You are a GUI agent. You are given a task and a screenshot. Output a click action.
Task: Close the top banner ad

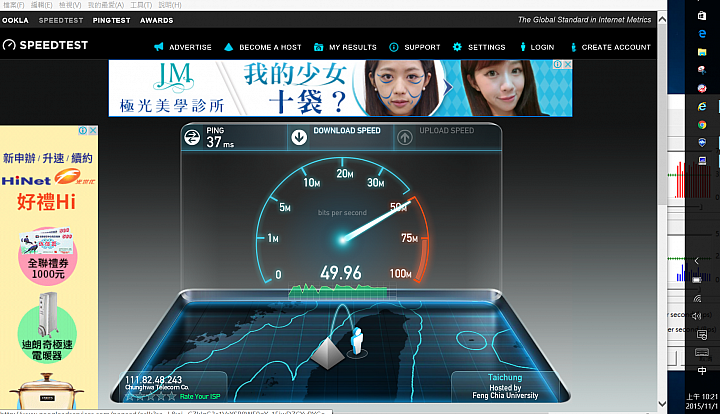568,64
